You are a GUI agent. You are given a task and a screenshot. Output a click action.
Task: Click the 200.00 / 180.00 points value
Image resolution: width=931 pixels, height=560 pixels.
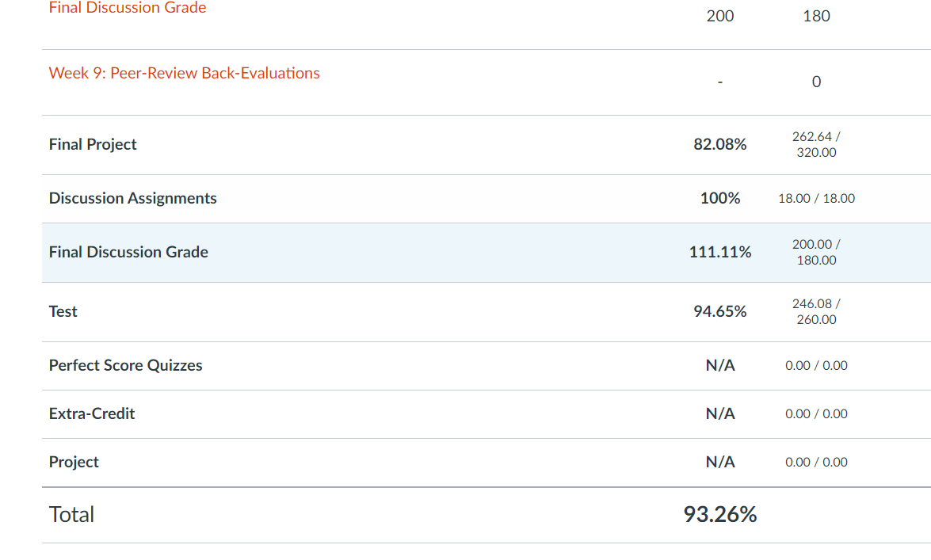pos(816,252)
